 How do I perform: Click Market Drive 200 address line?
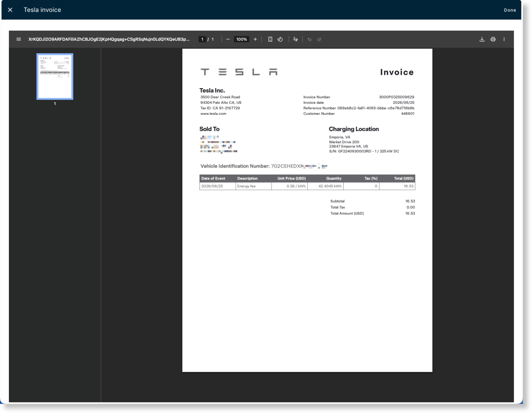pyautogui.click(x=344, y=142)
